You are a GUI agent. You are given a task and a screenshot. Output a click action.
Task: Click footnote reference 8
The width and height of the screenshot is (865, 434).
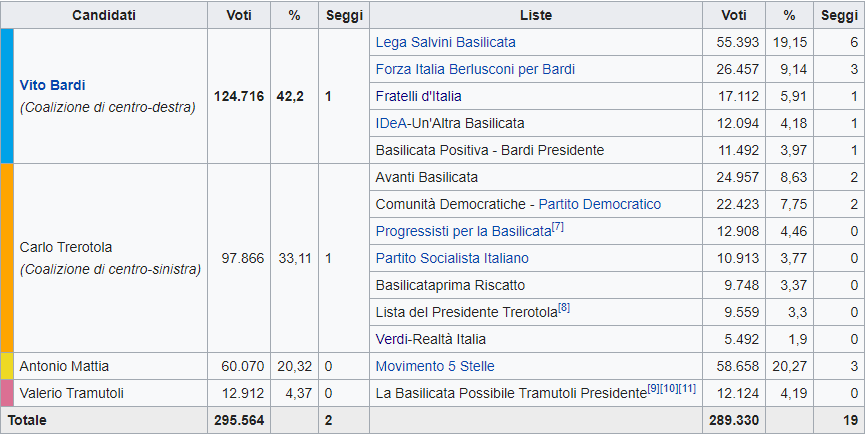pos(564,308)
